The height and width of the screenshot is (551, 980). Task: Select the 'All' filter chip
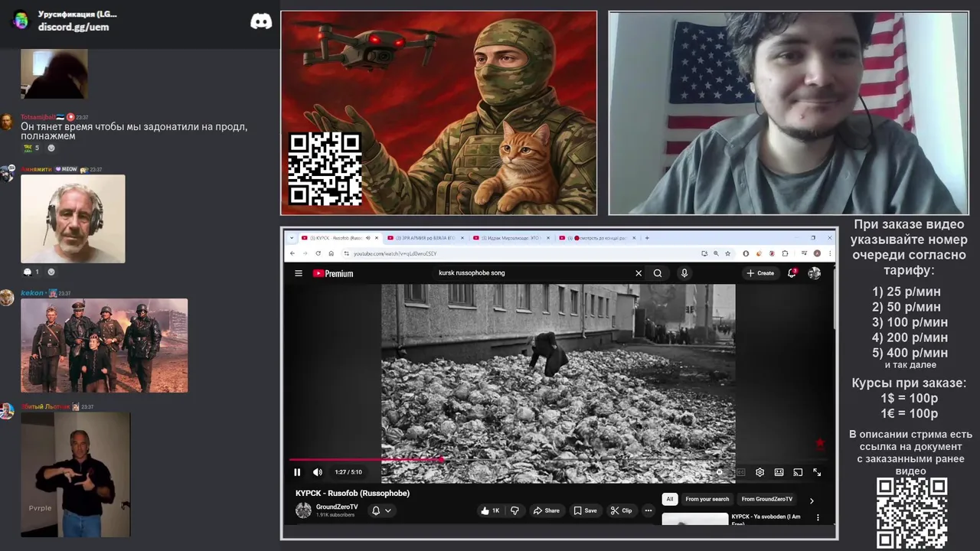point(670,499)
